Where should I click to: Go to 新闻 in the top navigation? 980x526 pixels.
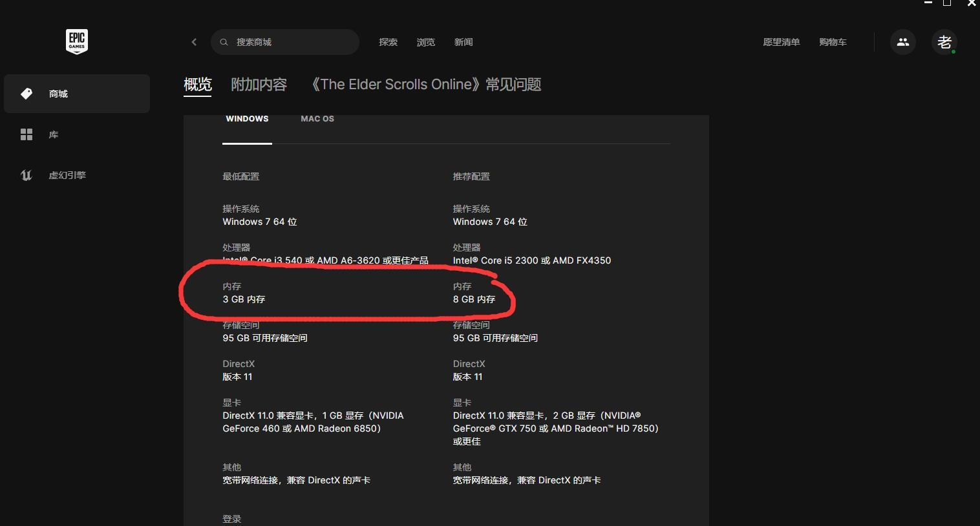point(463,42)
